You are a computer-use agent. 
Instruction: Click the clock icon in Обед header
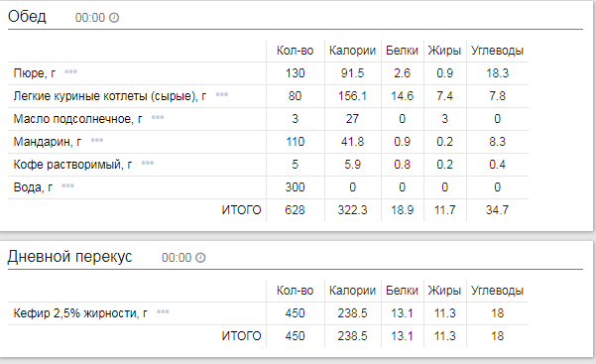click(x=114, y=18)
